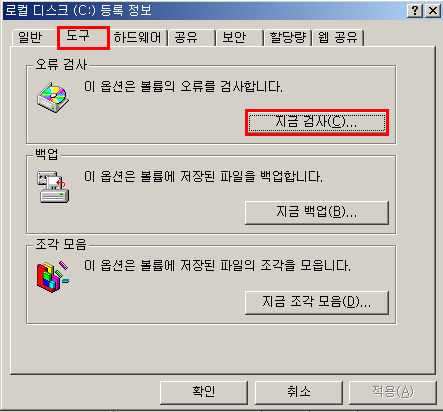The image size is (443, 412).
Task: Open the 하드웨어 tab
Action: pos(137,37)
